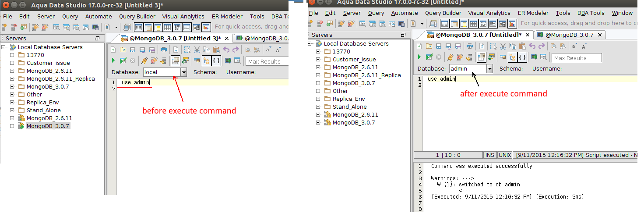Image resolution: width=644 pixels, height=217 pixels.
Task: Click the Save icon in right Untitled window toolbar
Action: click(x=438, y=46)
